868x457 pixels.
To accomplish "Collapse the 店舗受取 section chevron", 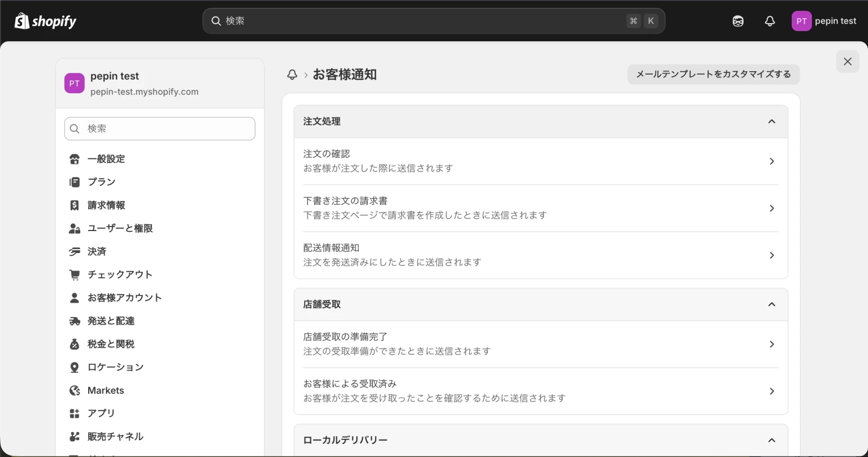I will (x=772, y=304).
